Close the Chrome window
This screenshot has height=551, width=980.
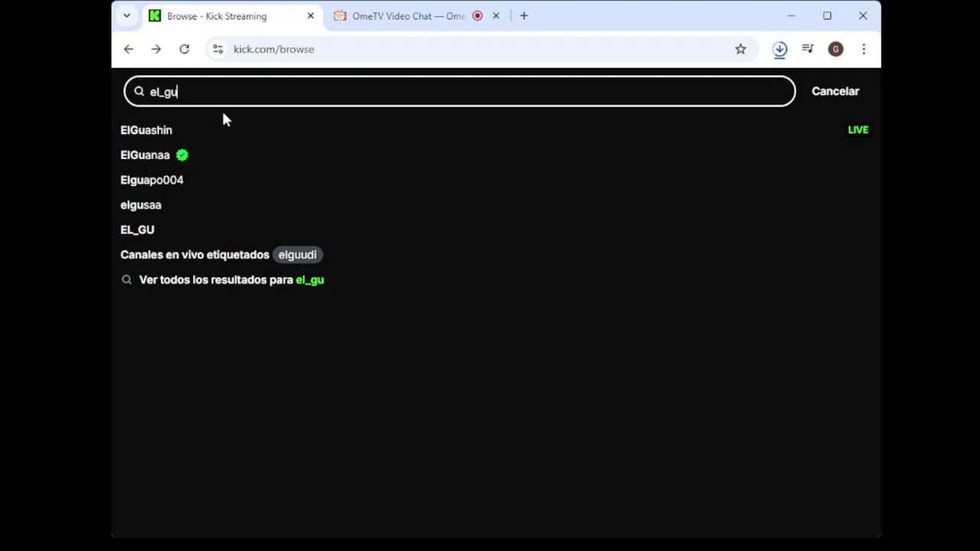pos(863,16)
